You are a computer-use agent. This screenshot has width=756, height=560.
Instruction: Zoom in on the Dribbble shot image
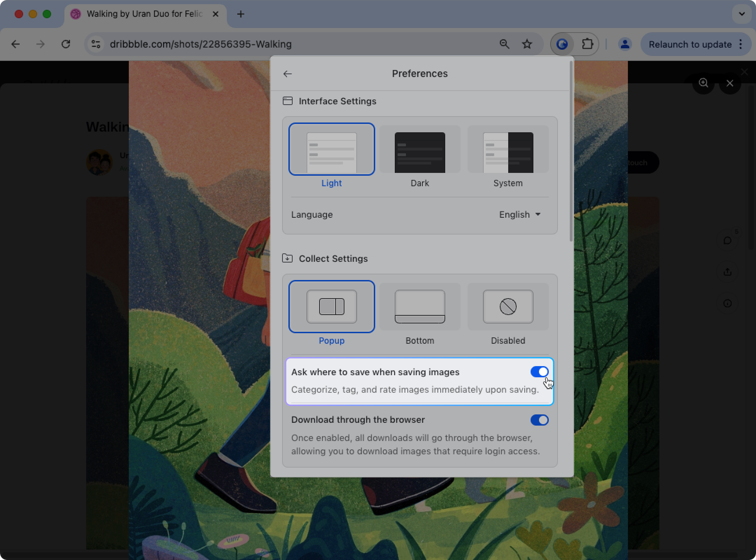tap(703, 83)
